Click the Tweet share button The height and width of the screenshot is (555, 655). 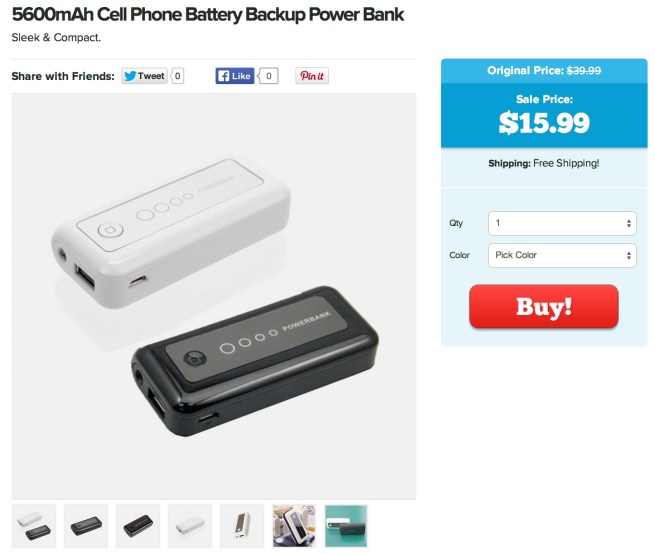145,76
